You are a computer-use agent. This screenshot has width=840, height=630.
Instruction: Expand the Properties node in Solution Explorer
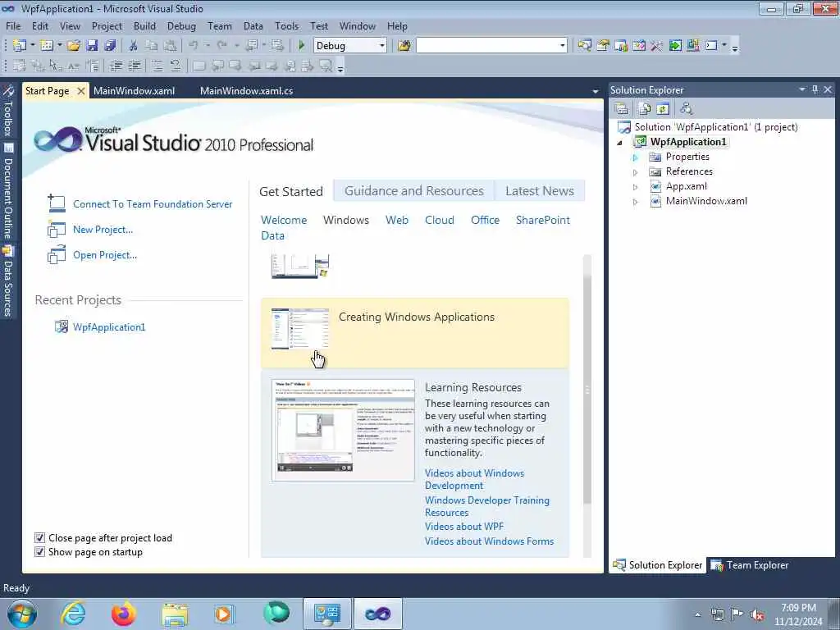coord(636,157)
